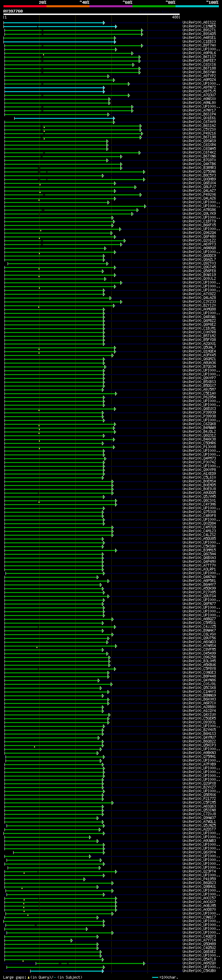Select the UniRef100_A7RG86 label
The width and height of the screenshot is (222, 980).
199,210
